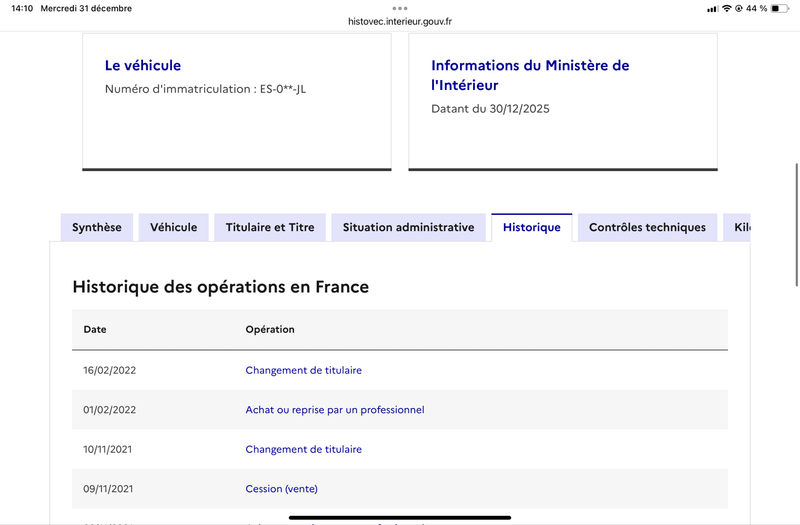Tap the battery icon in status bar
The height and width of the screenshot is (525, 800).
tap(780, 8)
